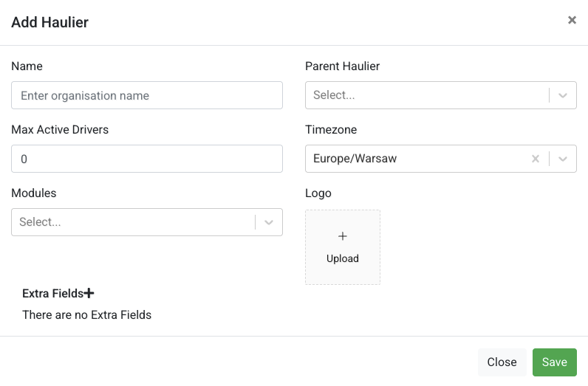Clear the Europe/Warsaw timezone selection

point(536,159)
